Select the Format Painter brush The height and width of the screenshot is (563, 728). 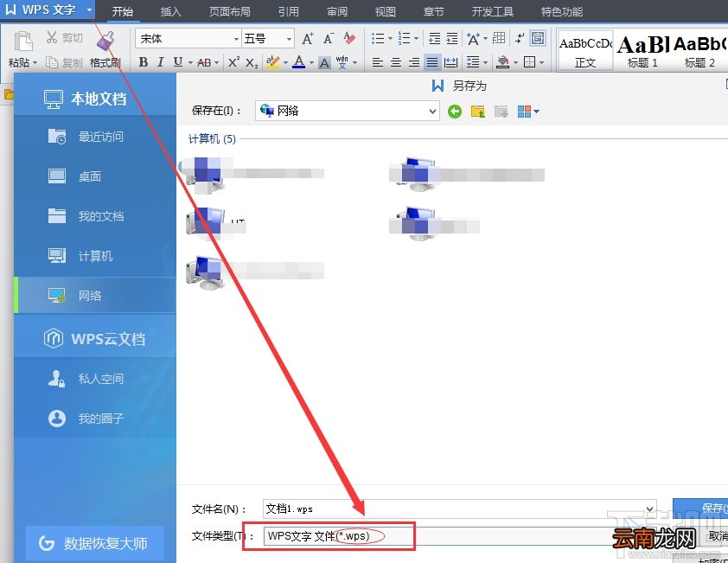(x=105, y=41)
